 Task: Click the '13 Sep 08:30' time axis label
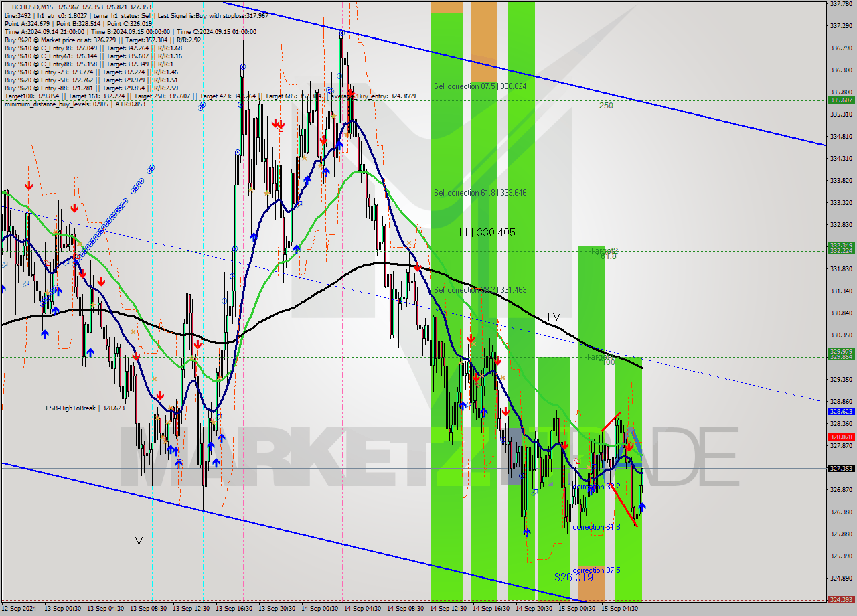(x=148, y=609)
